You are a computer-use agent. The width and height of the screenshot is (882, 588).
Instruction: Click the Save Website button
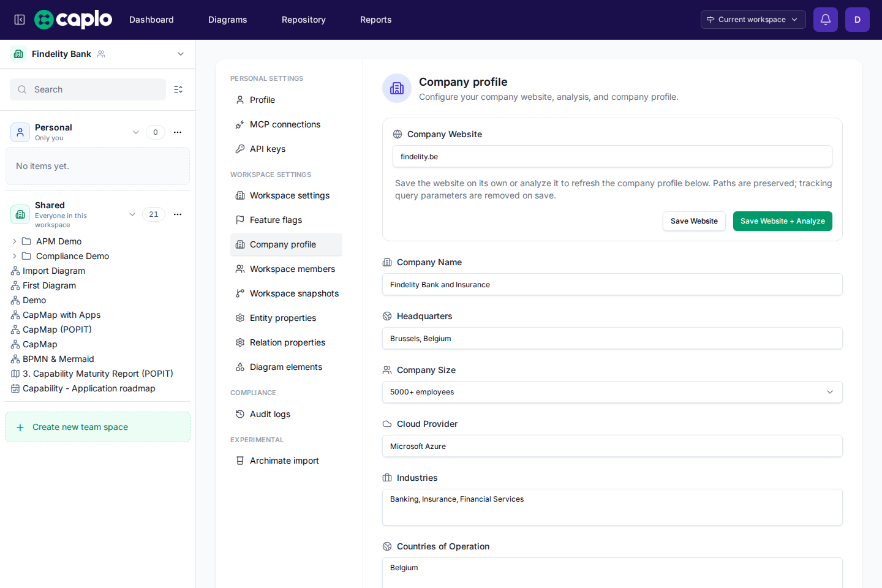pyautogui.click(x=694, y=221)
